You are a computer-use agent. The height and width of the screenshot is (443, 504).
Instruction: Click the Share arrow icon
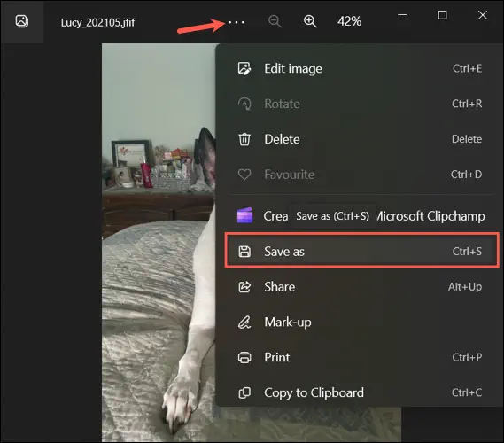tap(244, 287)
